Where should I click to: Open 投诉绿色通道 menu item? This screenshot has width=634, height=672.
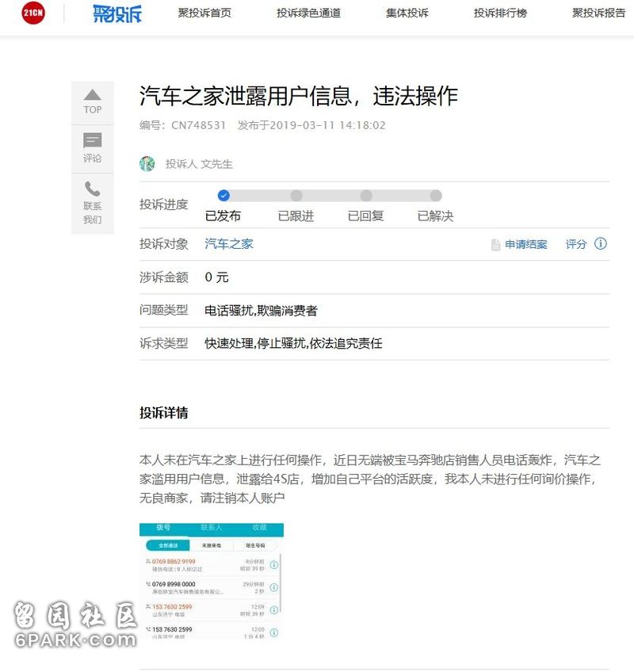point(308,13)
